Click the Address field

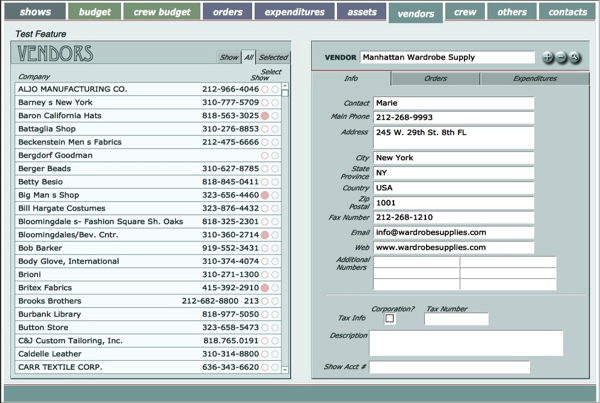click(x=453, y=138)
